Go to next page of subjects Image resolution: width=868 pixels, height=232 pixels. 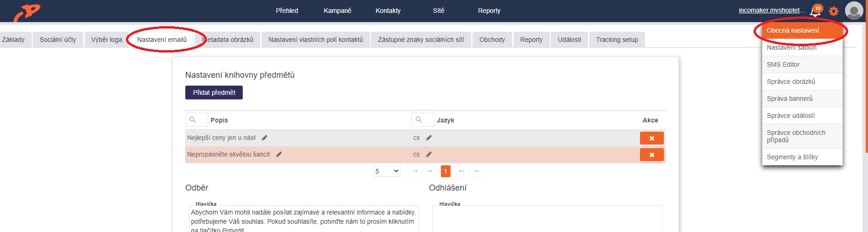coord(462,171)
